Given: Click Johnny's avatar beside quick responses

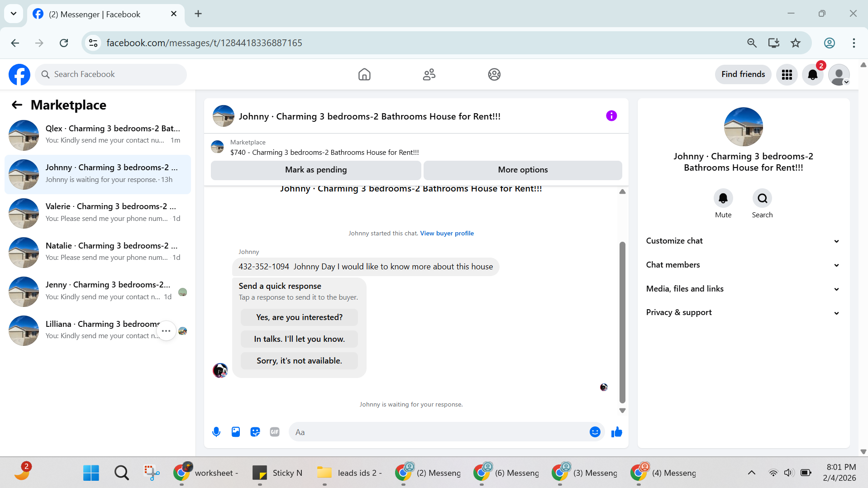Looking at the screenshot, I should click(x=220, y=370).
